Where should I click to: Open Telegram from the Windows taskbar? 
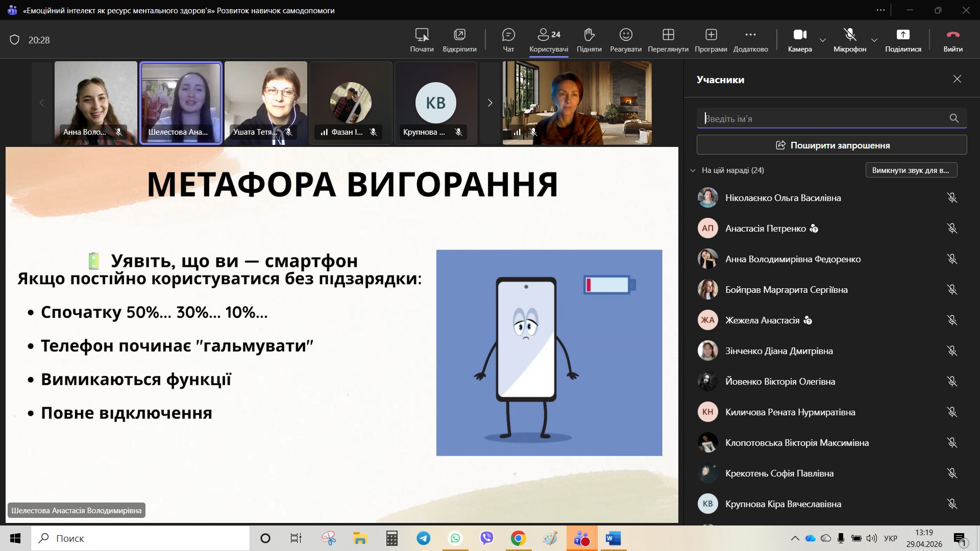coord(423,538)
